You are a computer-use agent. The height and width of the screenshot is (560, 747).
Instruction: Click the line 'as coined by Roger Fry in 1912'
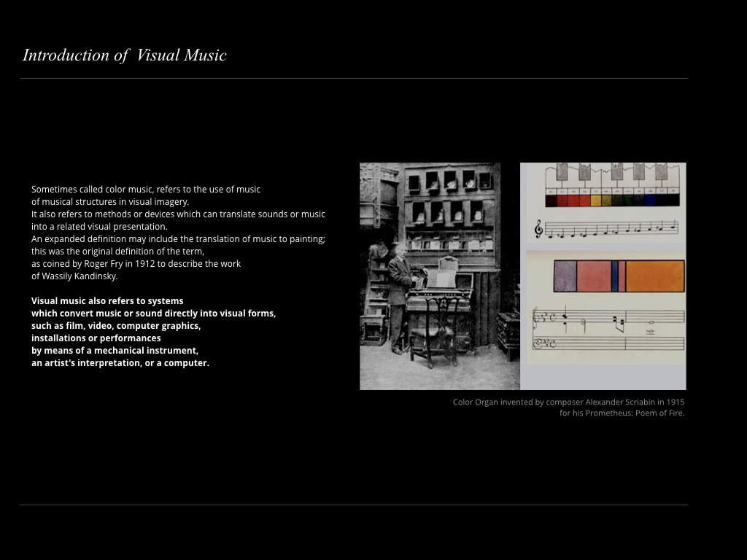point(136,264)
